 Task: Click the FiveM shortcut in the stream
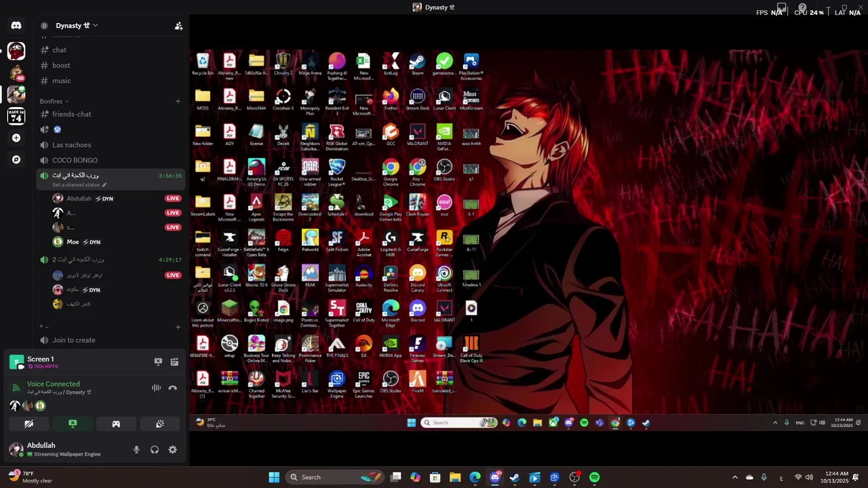pos(417,382)
